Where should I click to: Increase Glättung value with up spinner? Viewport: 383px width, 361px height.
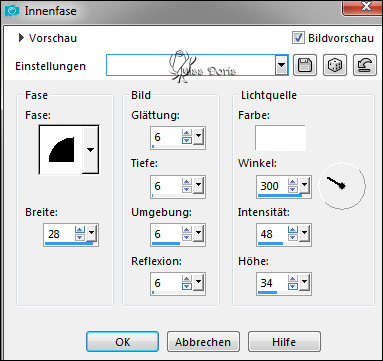coord(187,132)
